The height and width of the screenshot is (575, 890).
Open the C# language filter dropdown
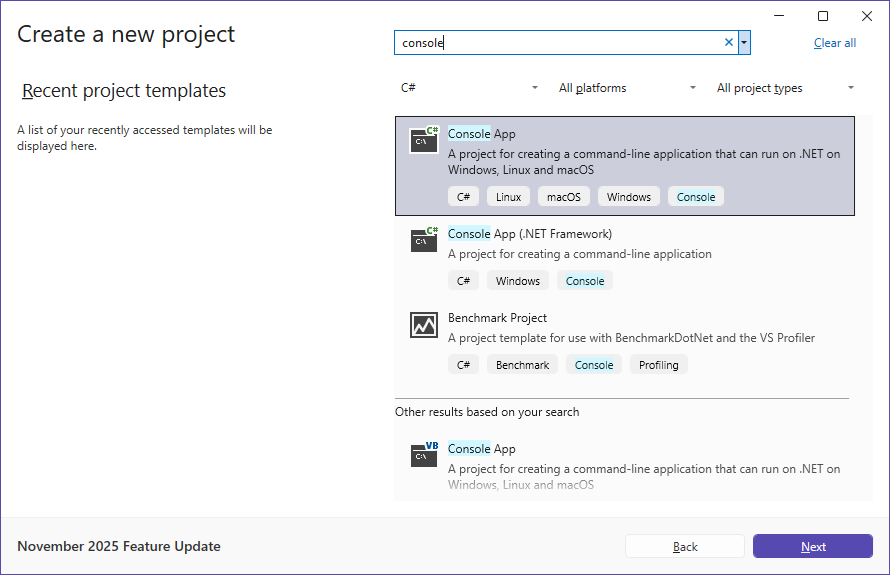pyautogui.click(x=469, y=88)
